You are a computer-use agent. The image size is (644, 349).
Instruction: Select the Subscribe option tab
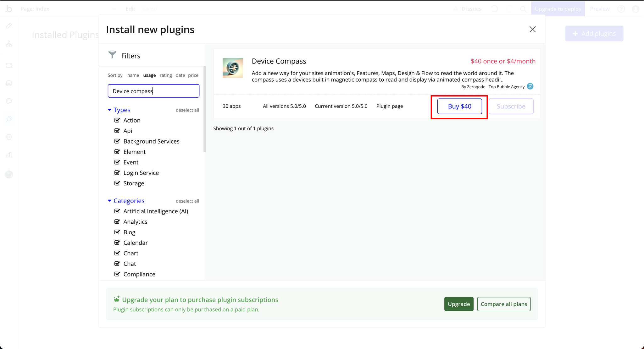511,106
